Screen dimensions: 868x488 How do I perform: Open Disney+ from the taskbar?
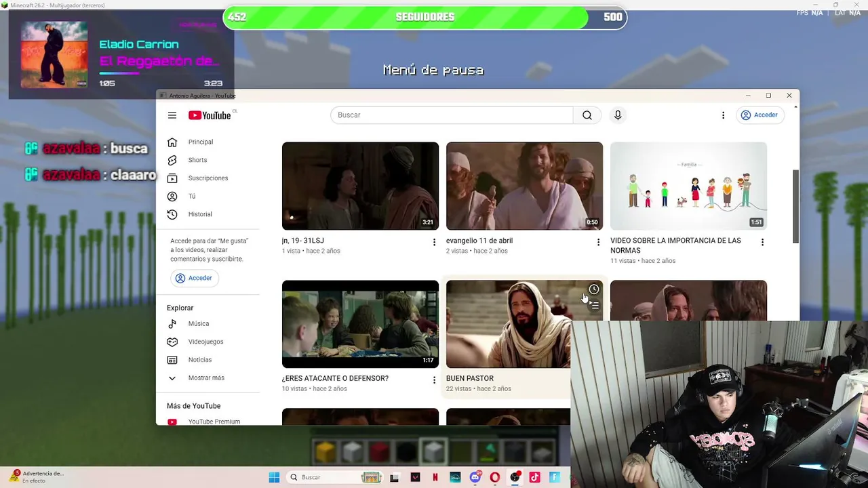(x=455, y=477)
